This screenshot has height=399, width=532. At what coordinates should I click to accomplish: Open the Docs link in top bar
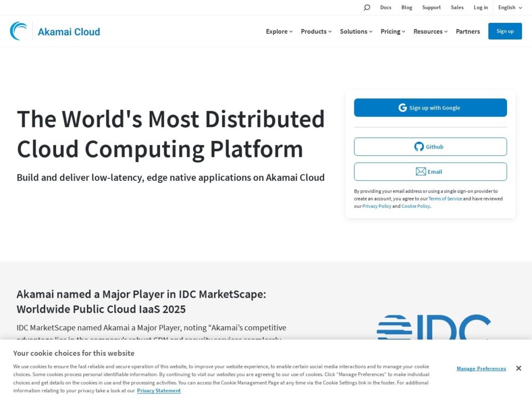click(x=385, y=8)
